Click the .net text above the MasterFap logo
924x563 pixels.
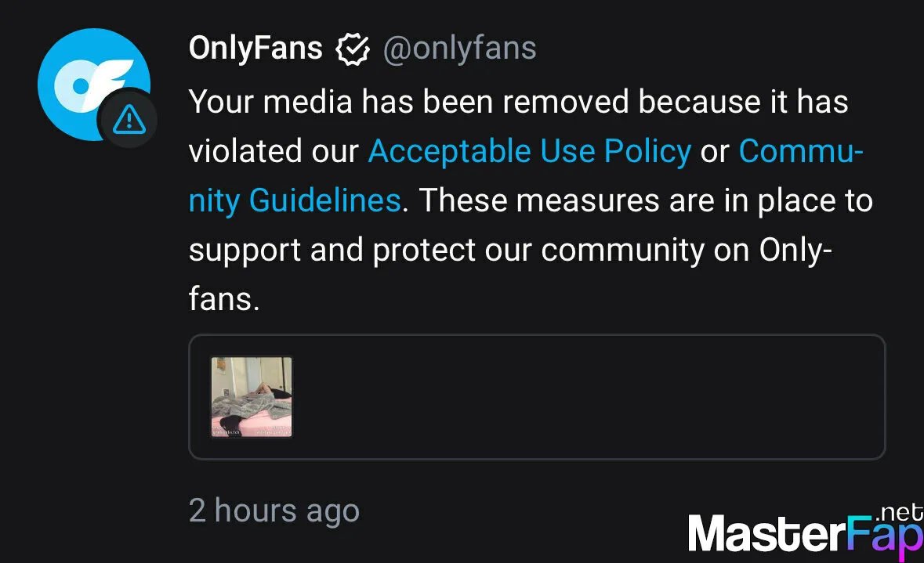[x=900, y=512]
